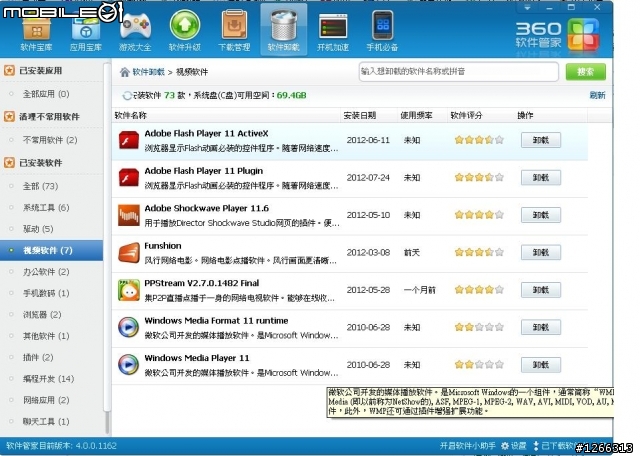The image size is (640, 456).
Task: Click the Adobe Flash Player 11 Plugin icon
Action: pyautogui.click(x=129, y=178)
